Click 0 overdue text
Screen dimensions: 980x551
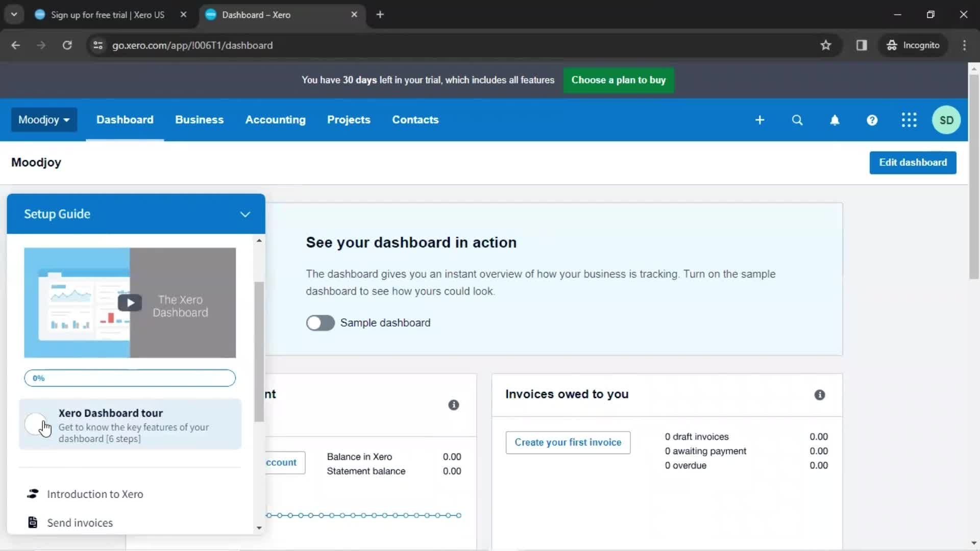click(685, 465)
